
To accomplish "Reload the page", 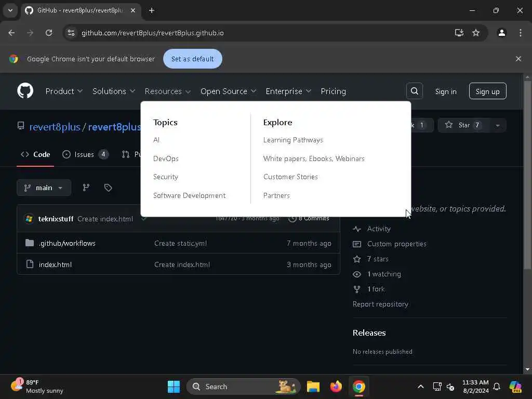I will (x=49, y=33).
